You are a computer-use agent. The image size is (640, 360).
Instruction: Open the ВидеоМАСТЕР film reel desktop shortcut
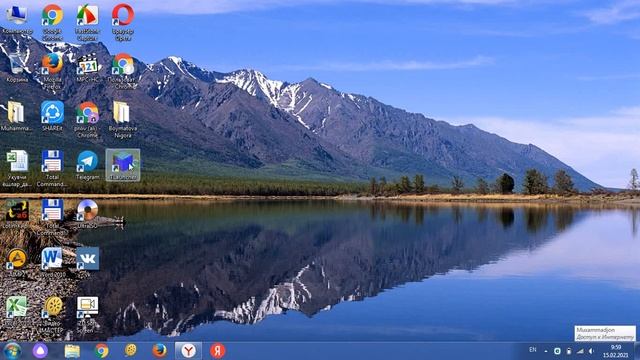52,314
